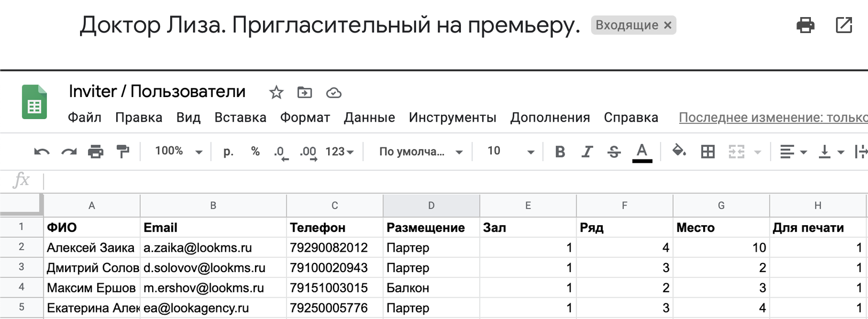Open the Данные menu

click(369, 117)
